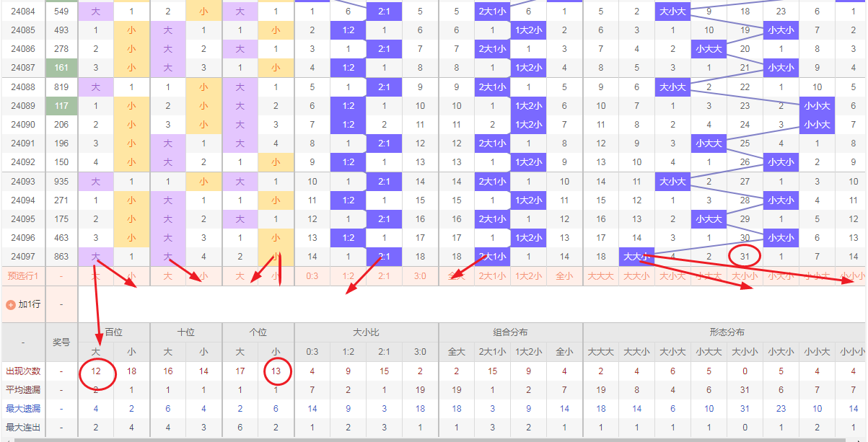Viewport: 868px width, 442px height.
Task: Click the 形态分布 column group header
Action: [727, 332]
